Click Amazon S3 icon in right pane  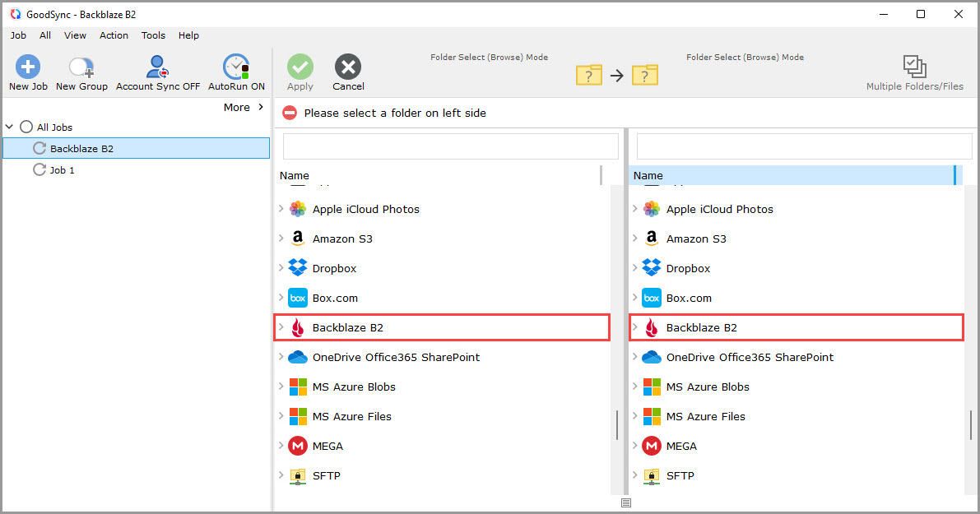tap(652, 238)
